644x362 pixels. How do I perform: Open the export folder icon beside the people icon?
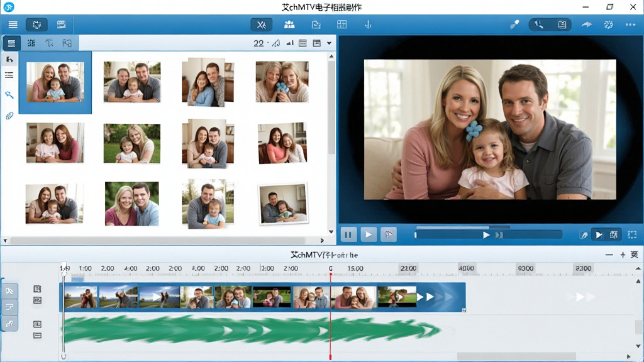pos(316,25)
